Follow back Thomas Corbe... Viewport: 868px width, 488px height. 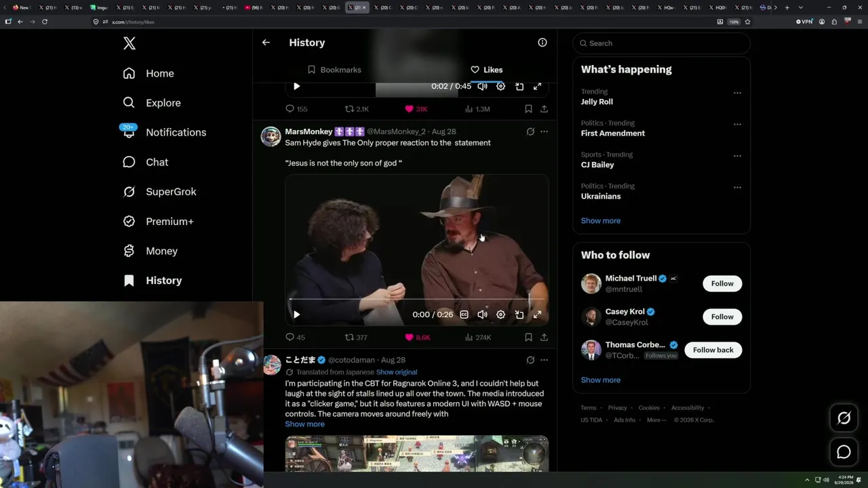pyautogui.click(x=713, y=350)
